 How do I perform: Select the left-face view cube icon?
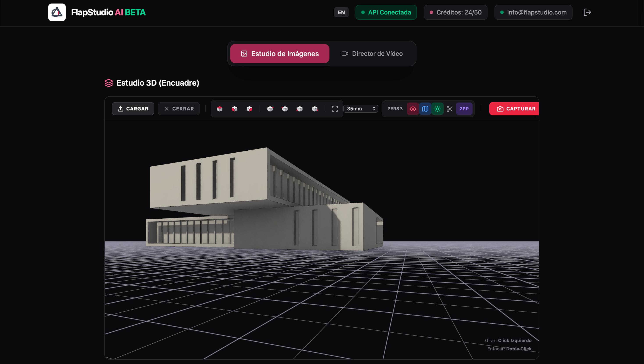pyautogui.click(x=235, y=109)
